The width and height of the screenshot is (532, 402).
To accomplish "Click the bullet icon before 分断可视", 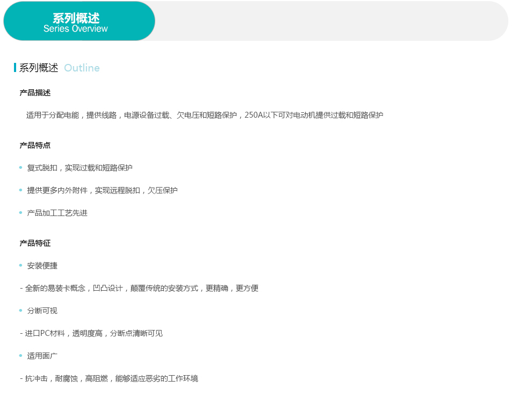I will [x=21, y=311].
